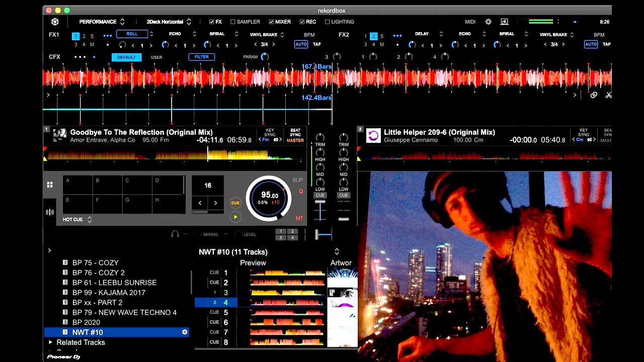Click the FX1 blue three-dots menu
The width and height of the screenshot is (644, 362).
[x=107, y=36]
